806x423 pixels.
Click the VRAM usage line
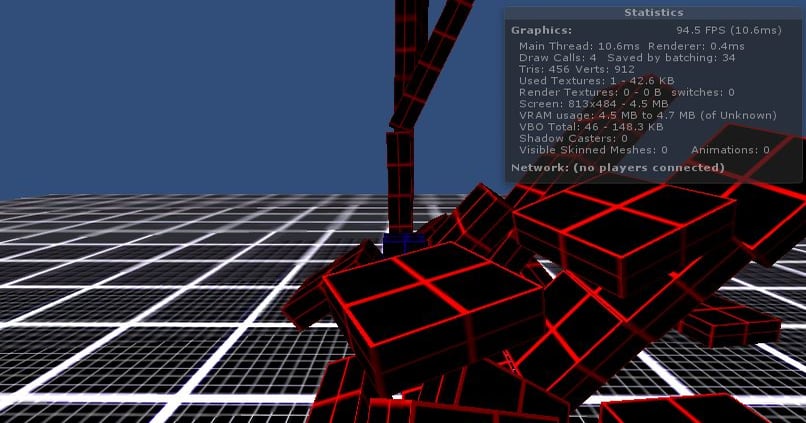pos(648,115)
